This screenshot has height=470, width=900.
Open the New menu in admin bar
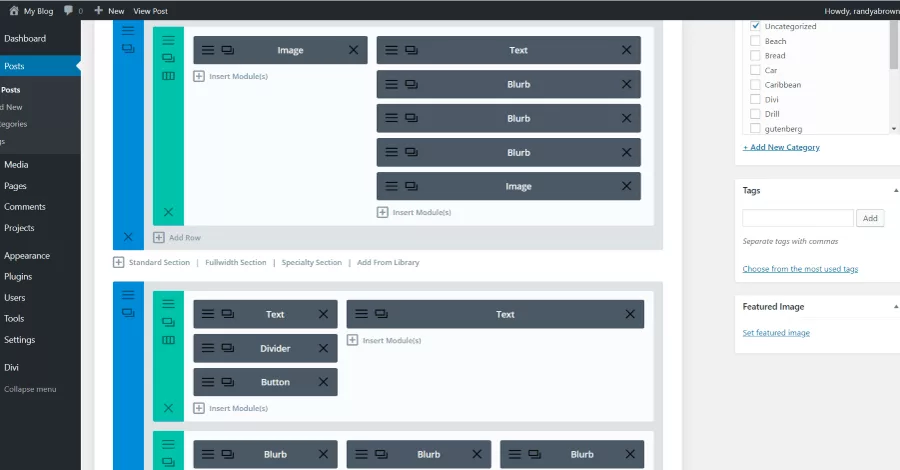pyautogui.click(x=109, y=11)
